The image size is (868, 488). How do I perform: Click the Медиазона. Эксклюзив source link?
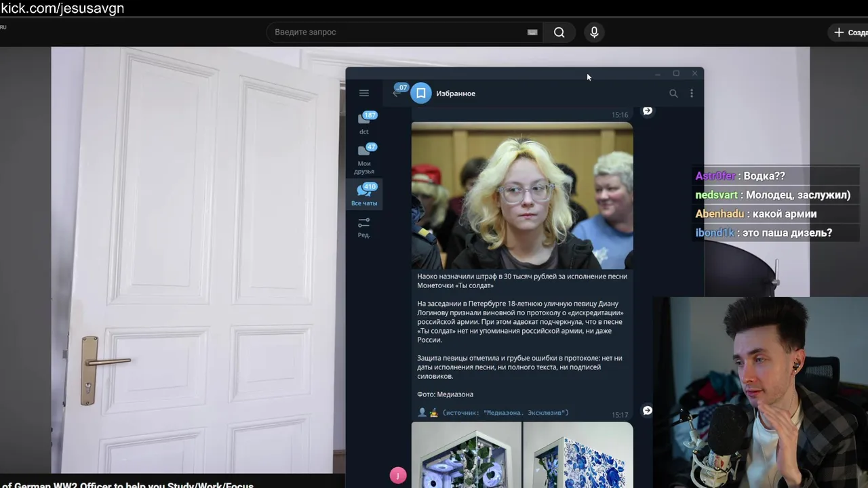[x=505, y=413]
